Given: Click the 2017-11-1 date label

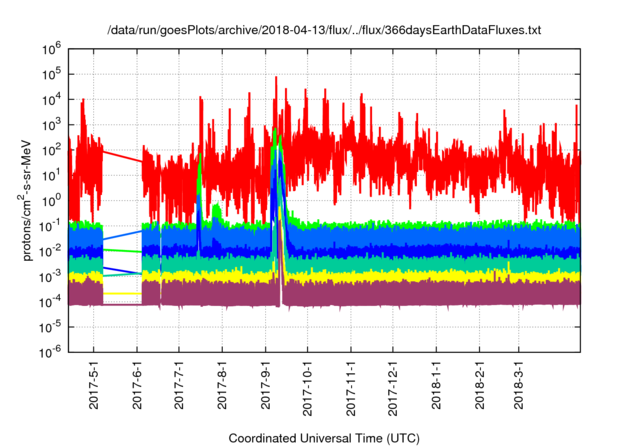Looking at the screenshot, I should coord(351,388).
